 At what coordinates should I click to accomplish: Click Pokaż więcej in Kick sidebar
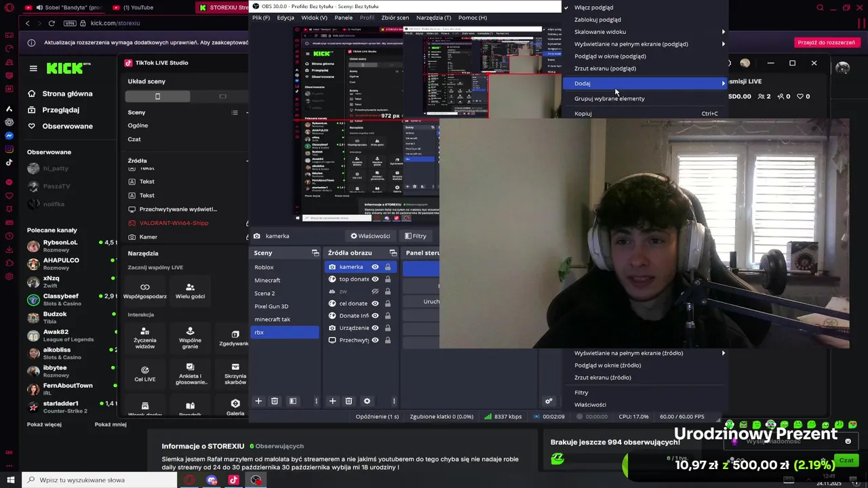(x=44, y=424)
